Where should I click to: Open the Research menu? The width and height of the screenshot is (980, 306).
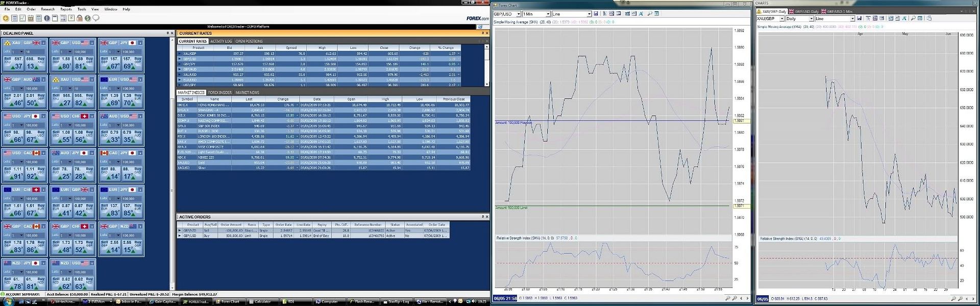pyautogui.click(x=47, y=9)
